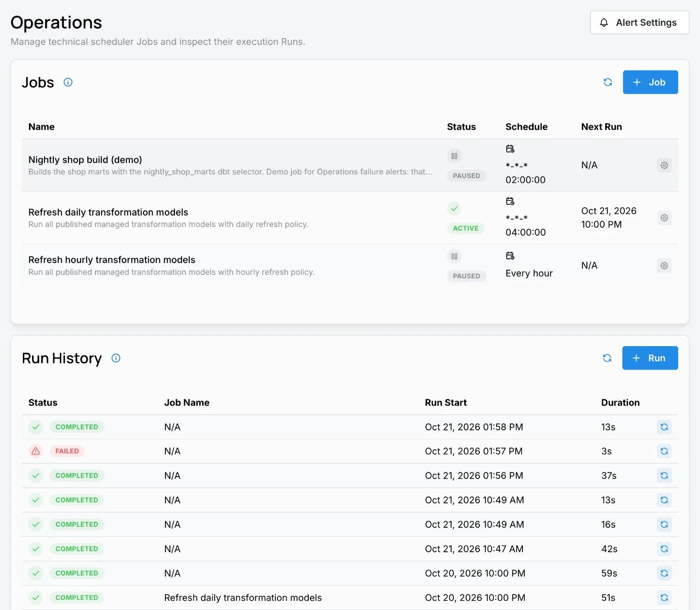
Task: Rerun the 10:47 AM run
Action: [x=664, y=549]
